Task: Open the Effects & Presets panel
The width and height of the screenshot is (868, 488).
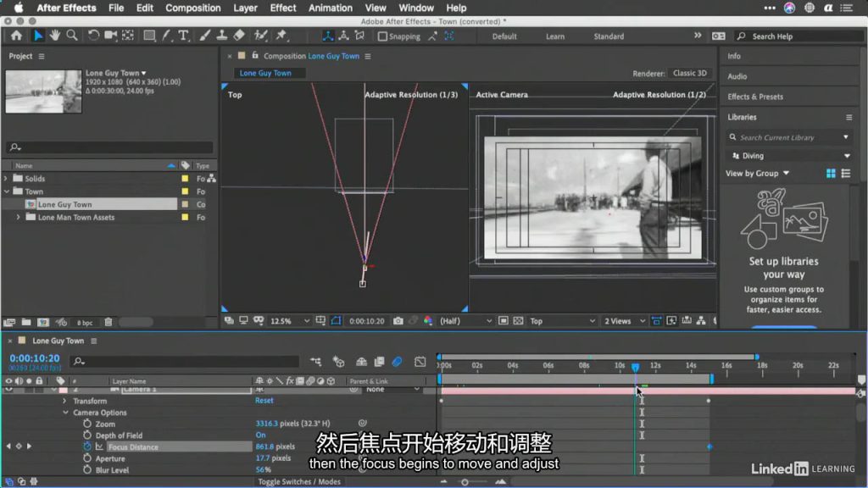Action: (x=755, y=97)
